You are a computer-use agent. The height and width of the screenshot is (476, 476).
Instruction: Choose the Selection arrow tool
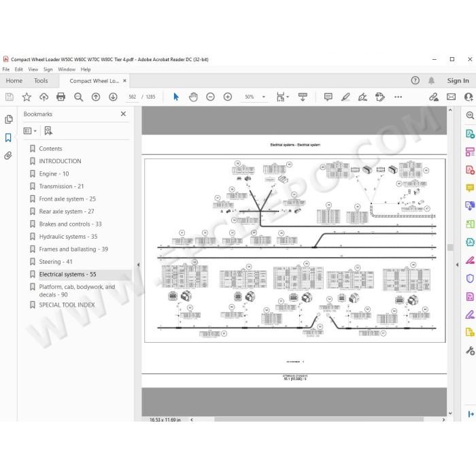pos(175,97)
